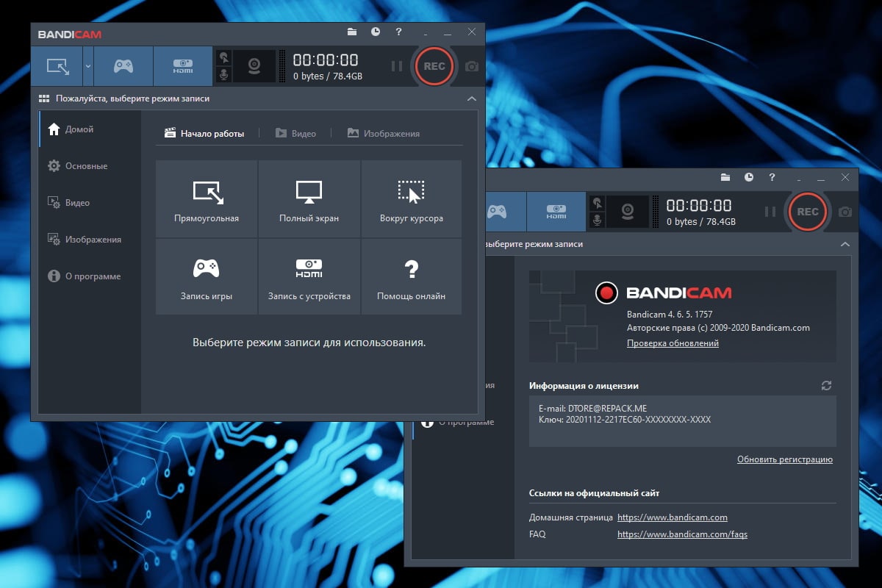Click the Проверка обновлений link
The width and height of the screenshot is (882, 588).
click(673, 343)
